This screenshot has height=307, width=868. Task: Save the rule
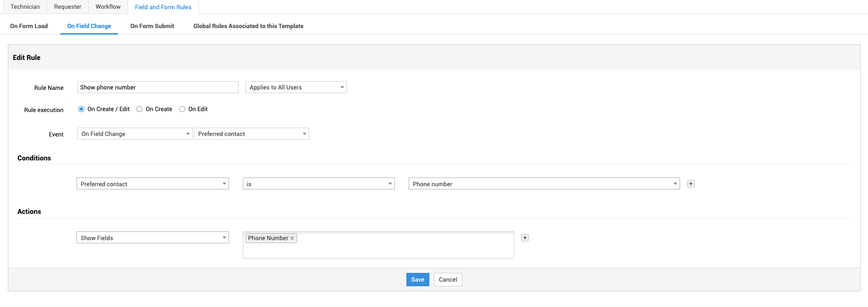pos(418,279)
